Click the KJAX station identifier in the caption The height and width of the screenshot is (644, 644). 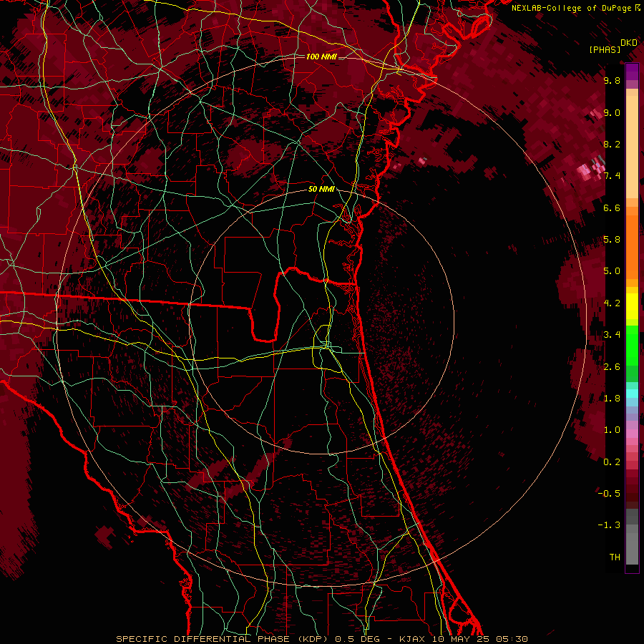click(413, 639)
